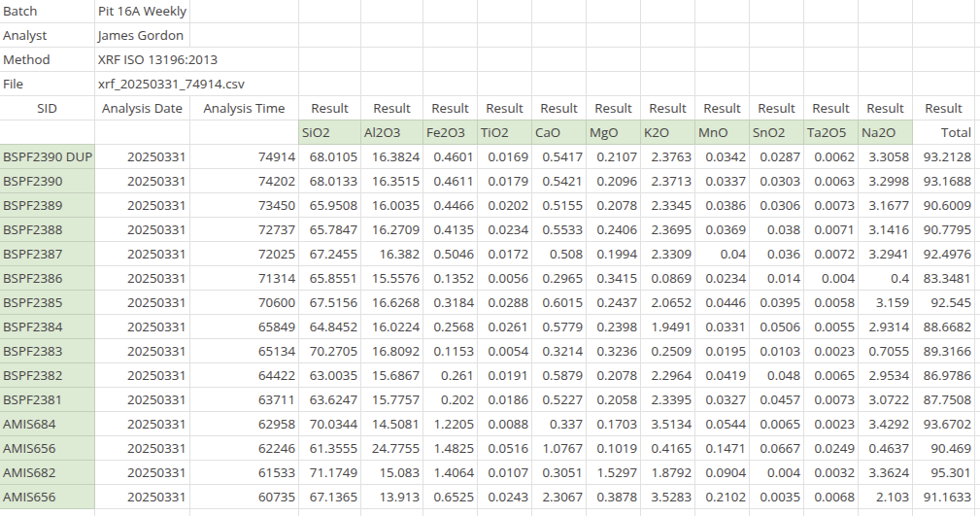Screen dimensions: 980x516
Task: Click the 'BSPF2390 DUP' sample ID cell
Action: (x=47, y=156)
